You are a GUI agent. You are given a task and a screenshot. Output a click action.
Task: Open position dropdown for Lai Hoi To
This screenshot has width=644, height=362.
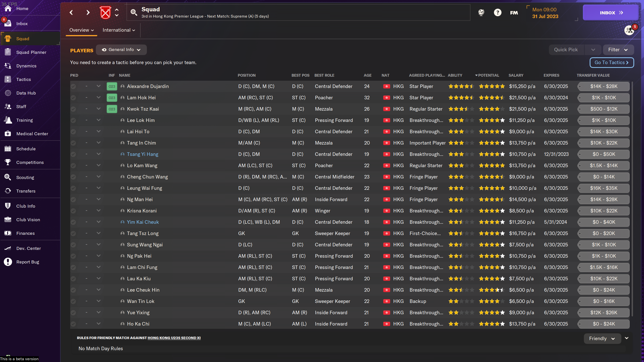tap(99, 131)
